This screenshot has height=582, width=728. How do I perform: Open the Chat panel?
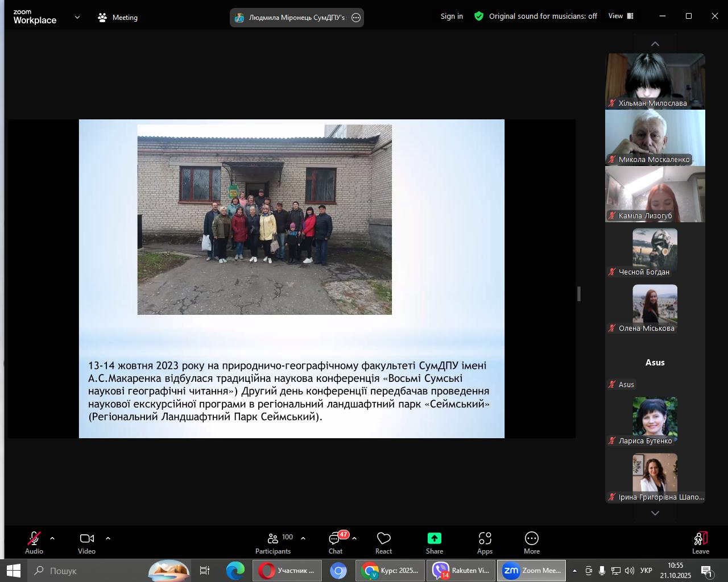click(336, 542)
